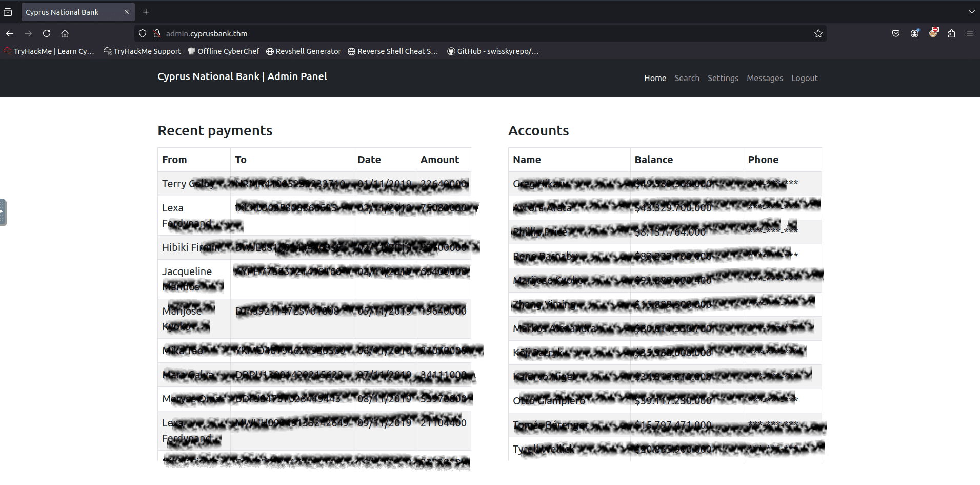
Task: Save page to Pocket icon
Action: [x=896, y=33]
